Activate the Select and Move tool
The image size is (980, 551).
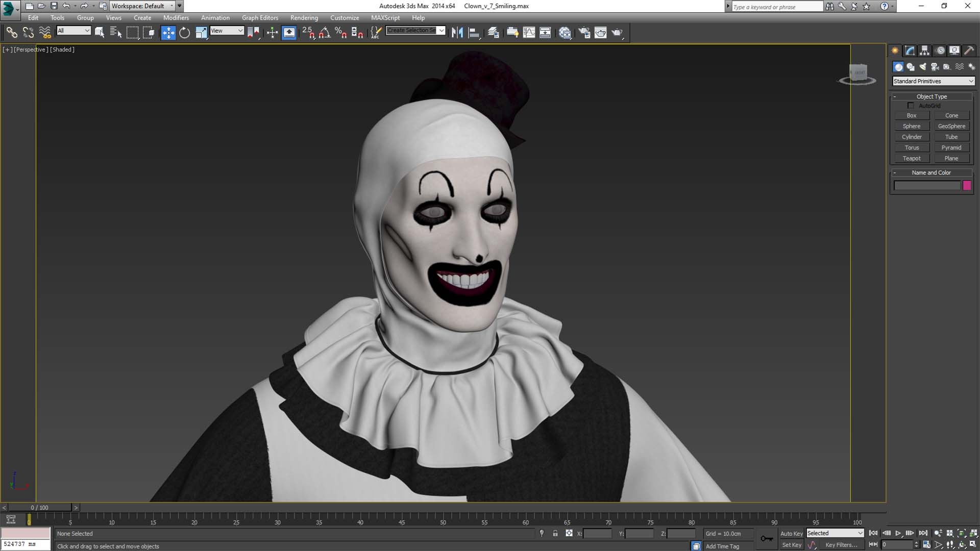(x=168, y=33)
